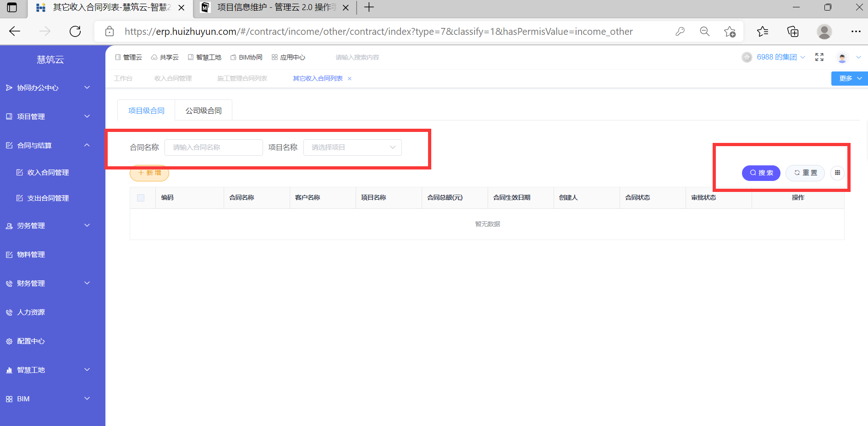
Task: Open the 共享云 top menu
Action: pyautogui.click(x=165, y=57)
